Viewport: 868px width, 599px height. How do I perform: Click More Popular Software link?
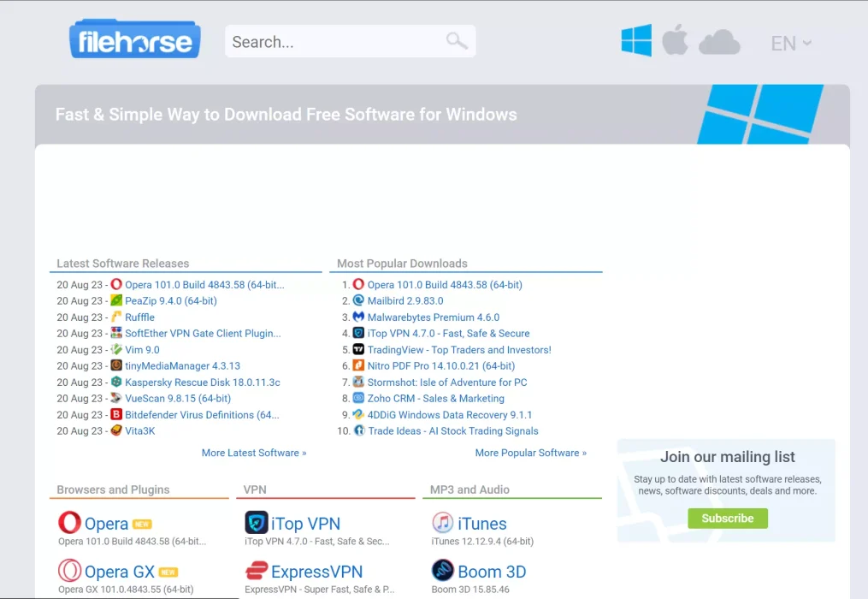tap(530, 453)
